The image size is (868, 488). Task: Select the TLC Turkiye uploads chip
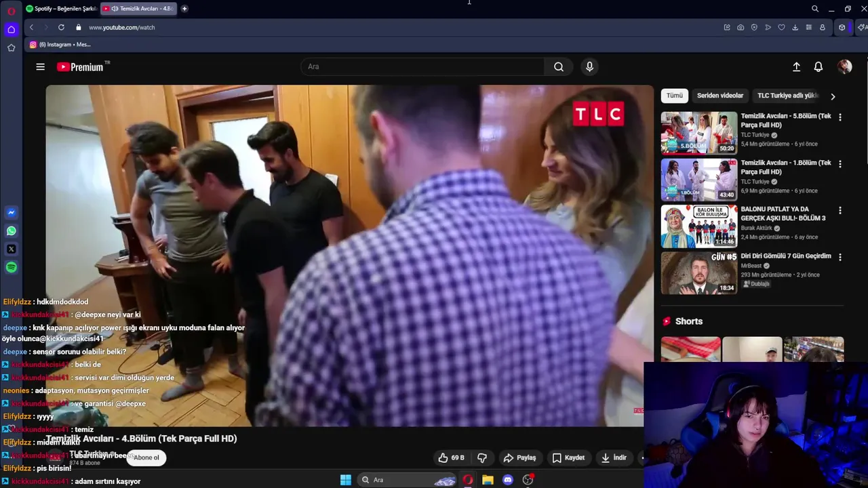788,96
